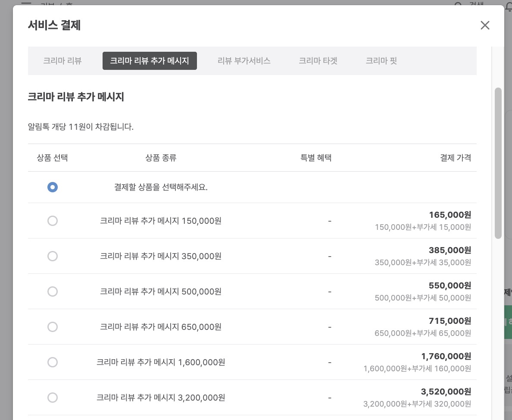Open the 크리마 핏 tab

pyautogui.click(x=381, y=61)
